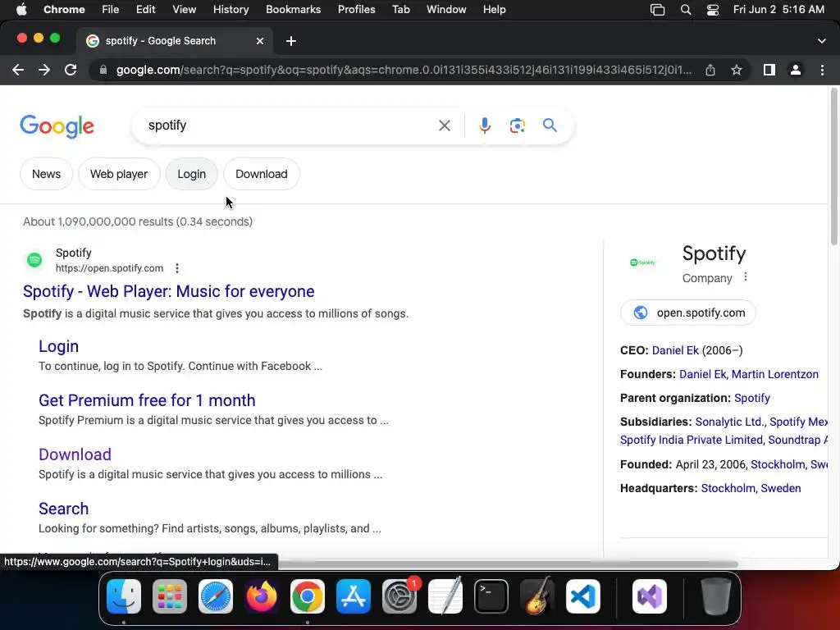Open Trash in the Dock

[715, 596]
